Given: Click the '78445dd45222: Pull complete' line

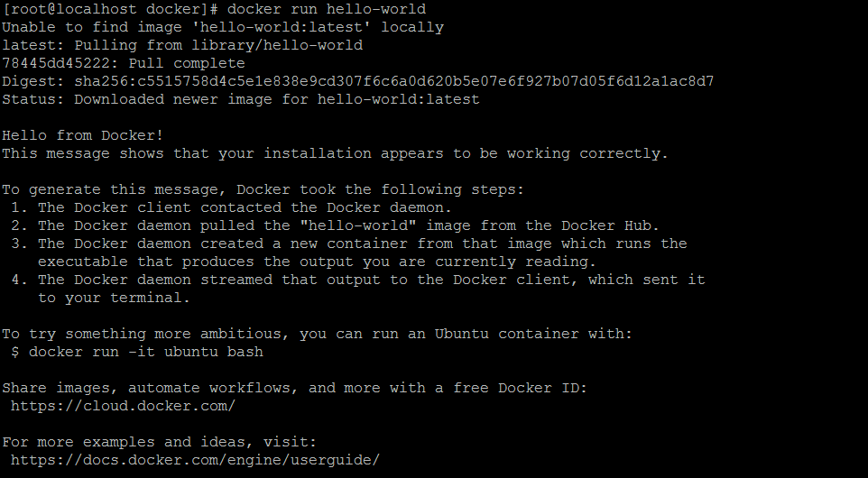Looking at the screenshot, I should 123,64.
